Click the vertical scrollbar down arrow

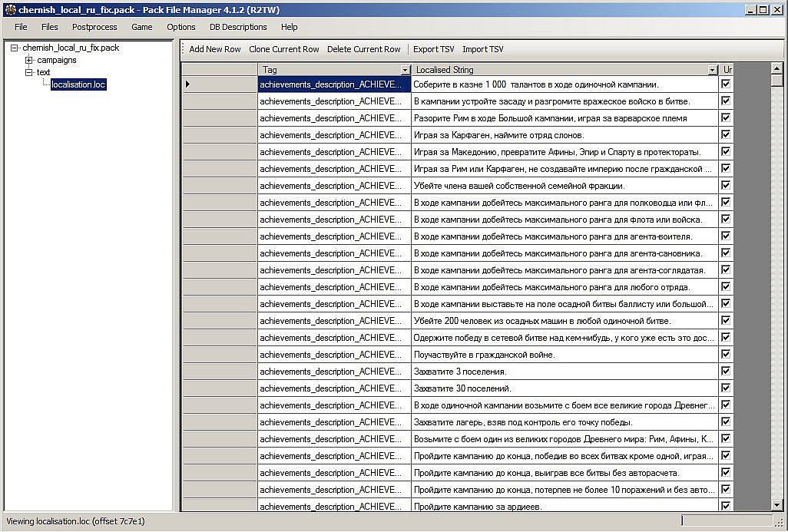click(x=776, y=505)
